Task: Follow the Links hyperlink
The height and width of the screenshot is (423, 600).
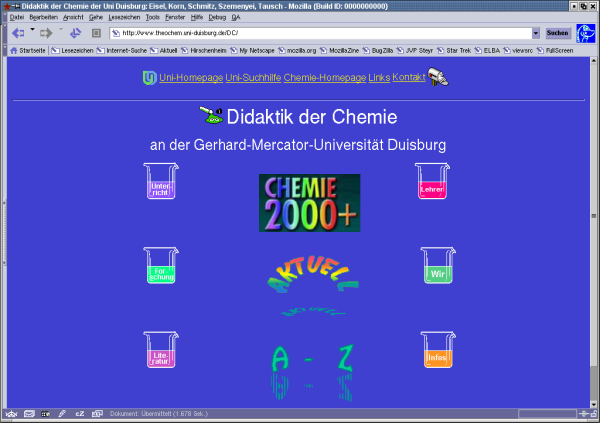Action: pyautogui.click(x=379, y=78)
